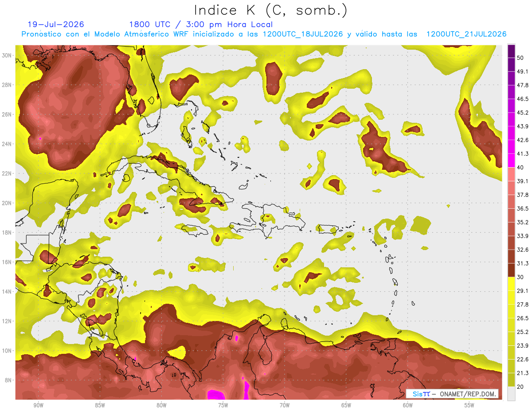
Task: Click the latitude axis label "24N"
Action: click(x=7, y=144)
